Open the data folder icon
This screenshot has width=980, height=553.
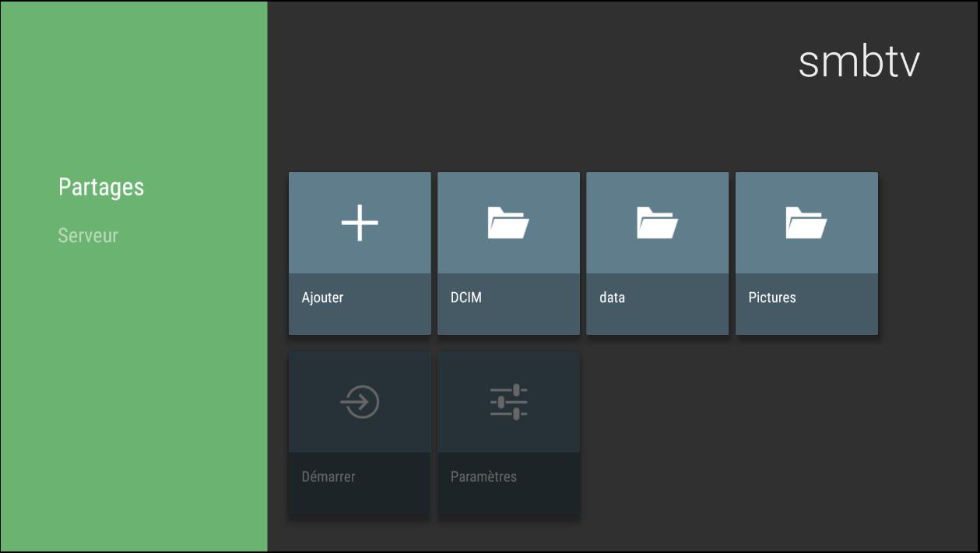coord(657,223)
